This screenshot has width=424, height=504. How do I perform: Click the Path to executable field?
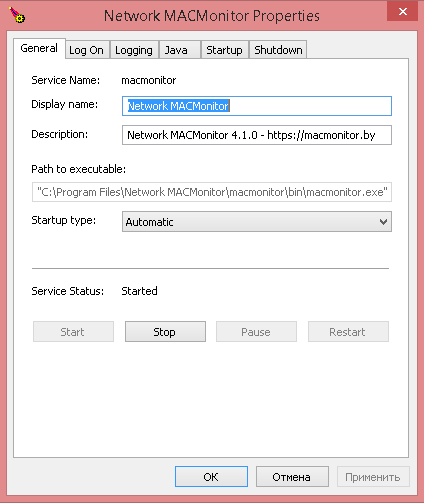pos(212,192)
